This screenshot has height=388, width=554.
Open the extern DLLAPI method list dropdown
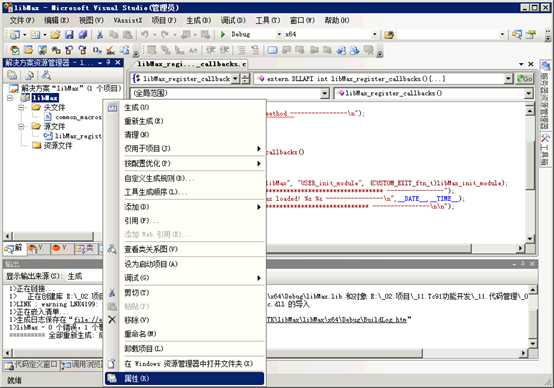(508, 78)
